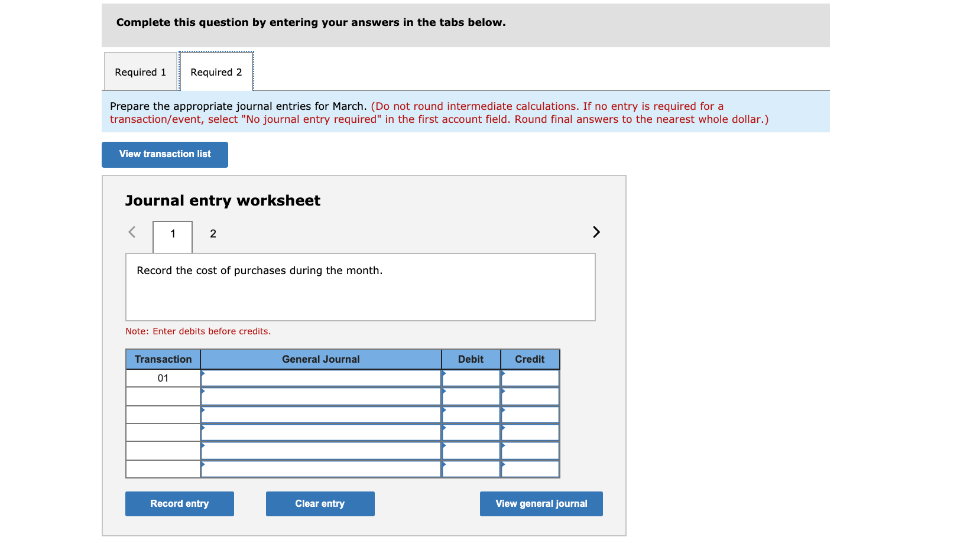Click the General Journal column header
This screenshot has height=560, width=973.
pos(321,359)
